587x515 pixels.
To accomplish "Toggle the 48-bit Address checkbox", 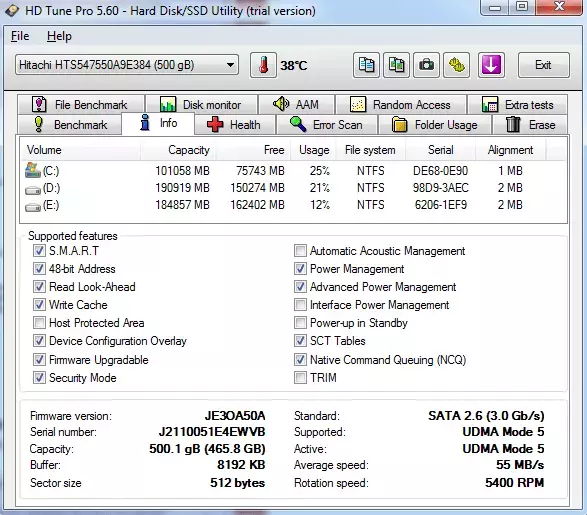I will click(x=39, y=268).
